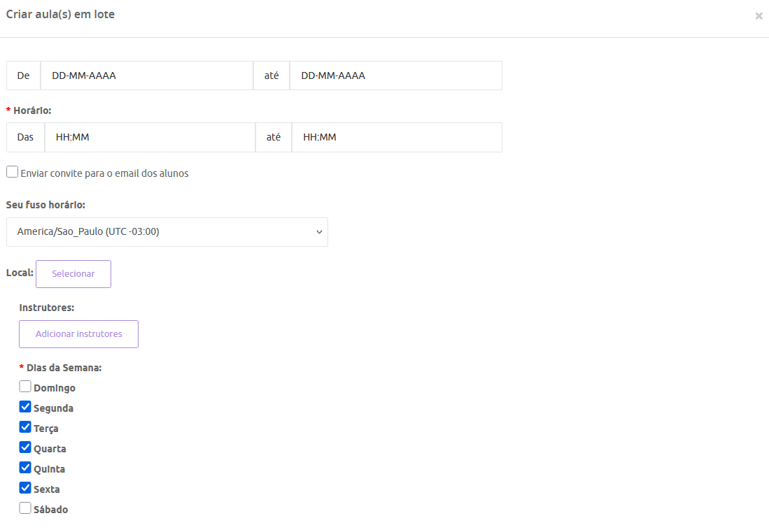Screen dimensions: 769x532
Task: Click the 'Sábado' label text
Action: pos(51,510)
